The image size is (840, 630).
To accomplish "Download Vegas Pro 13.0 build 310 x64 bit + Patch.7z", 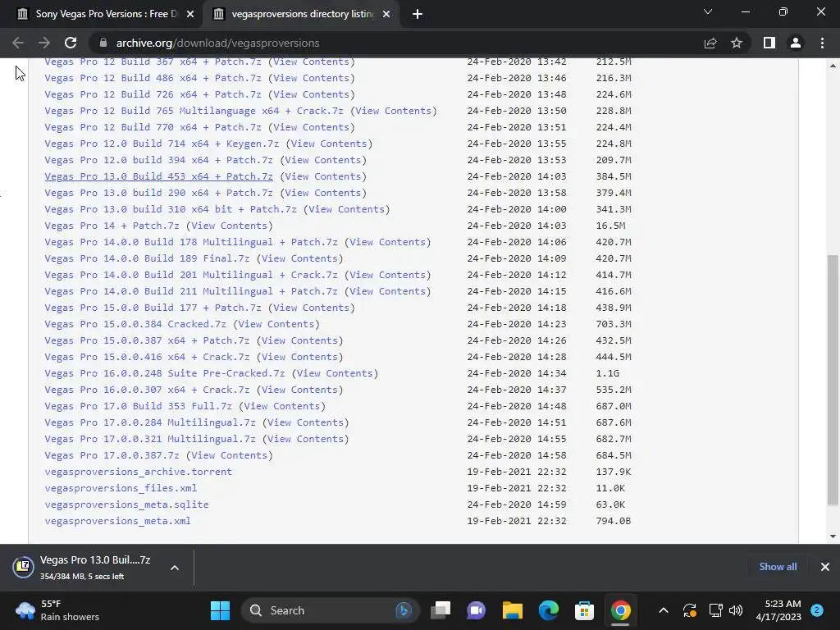I will click(171, 209).
